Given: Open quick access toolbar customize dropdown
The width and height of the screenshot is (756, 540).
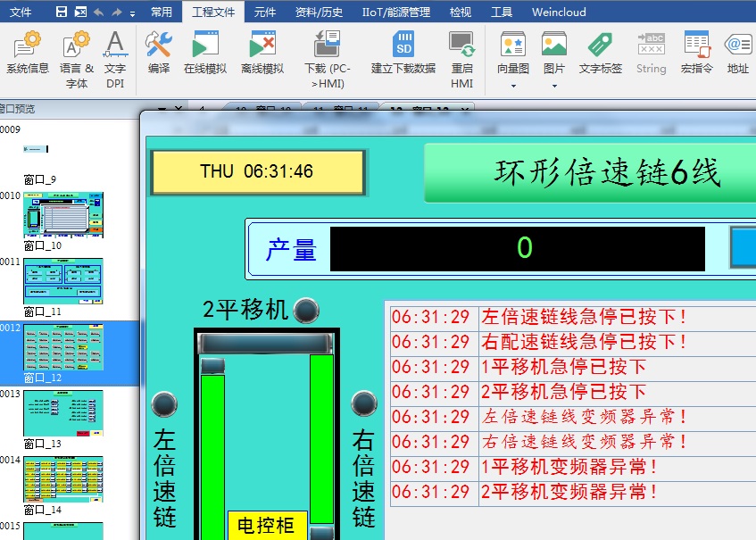Looking at the screenshot, I should click(132, 12).
